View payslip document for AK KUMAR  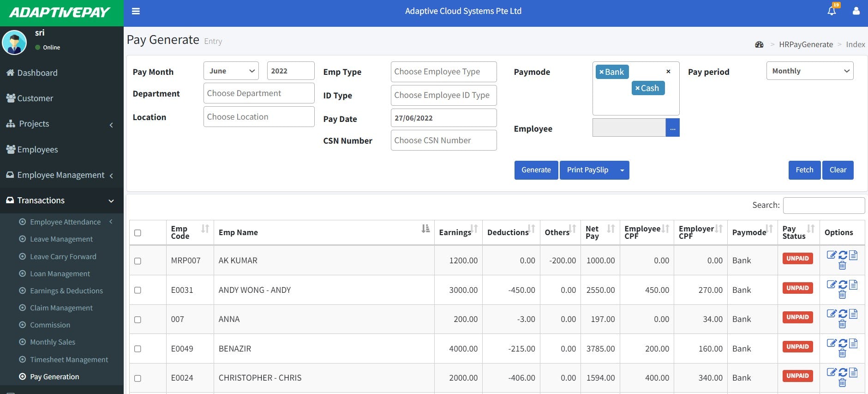click(853, 255)
